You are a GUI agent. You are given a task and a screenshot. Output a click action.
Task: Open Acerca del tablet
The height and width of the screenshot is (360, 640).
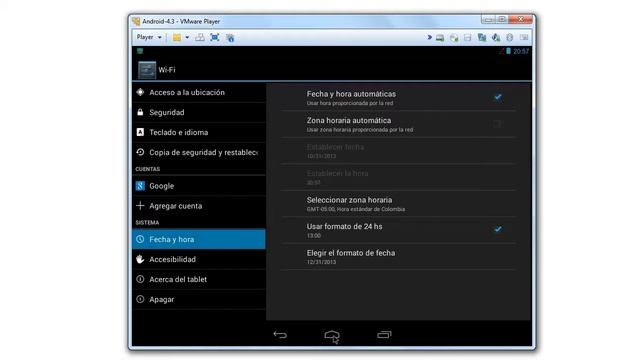coord(199,279)
